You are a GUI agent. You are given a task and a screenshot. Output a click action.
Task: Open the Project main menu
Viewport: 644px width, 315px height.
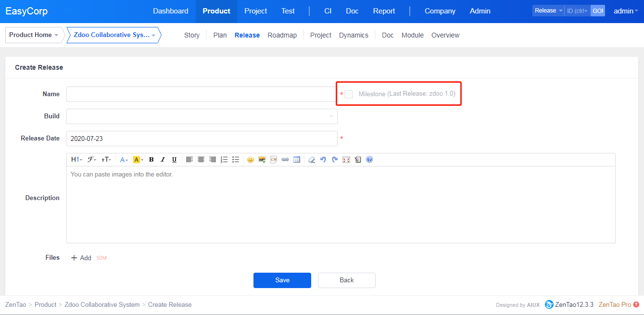pyautogui.click(x=255, y=11)
